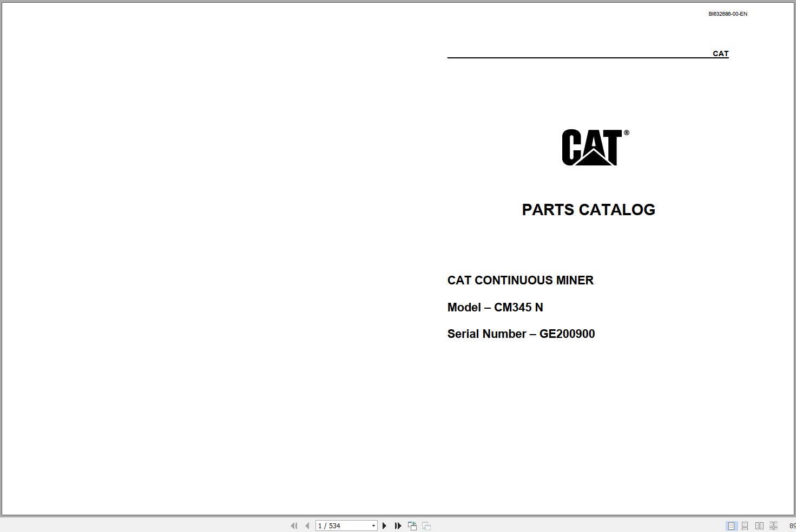Click the CAT CONTINUOUS MINER text
Screen dimensions: 796x532
(x=521, y=280)
